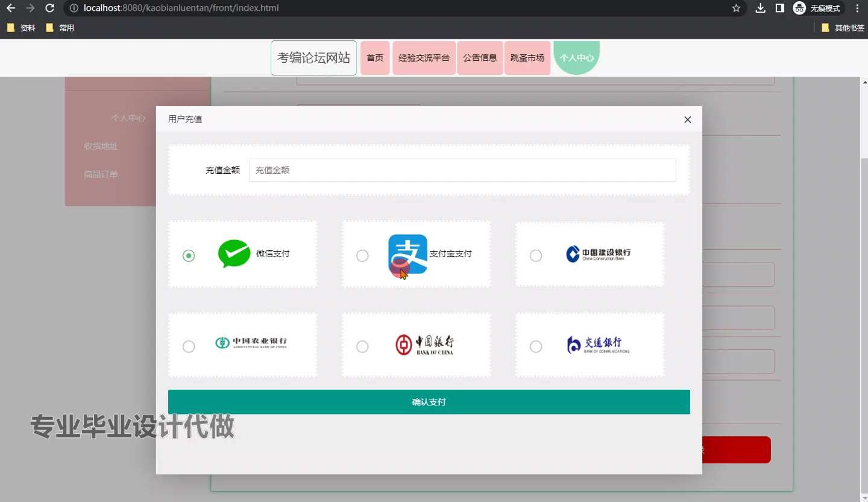868x502 pixels.
Task: Go back in browser history
Action: pyautogui.click(x=11, y=8)
